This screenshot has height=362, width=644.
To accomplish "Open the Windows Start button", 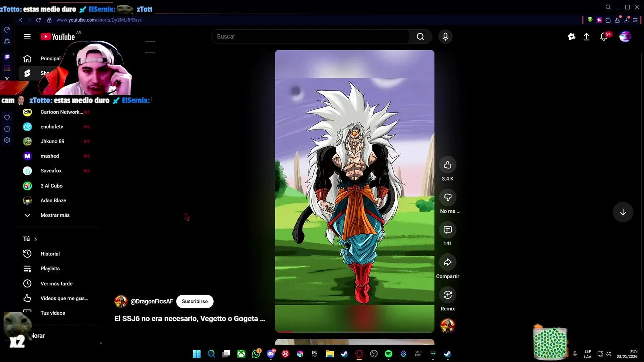I will click(197, 354).
